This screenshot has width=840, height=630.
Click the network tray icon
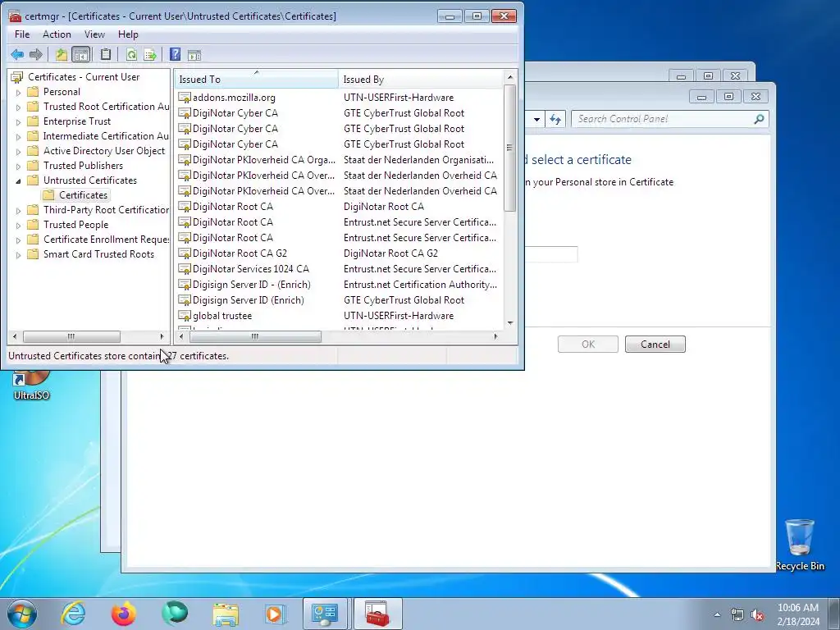[x=737, y=615]
